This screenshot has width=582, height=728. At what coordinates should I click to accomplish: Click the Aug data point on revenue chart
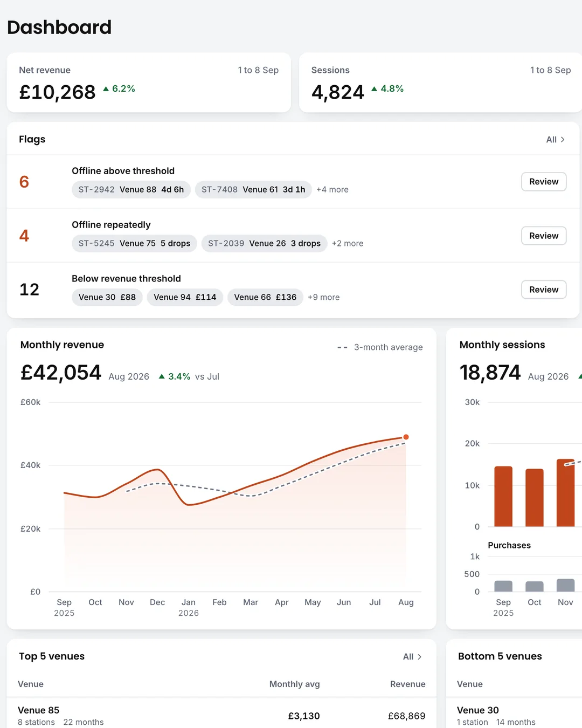coord(406,437)
